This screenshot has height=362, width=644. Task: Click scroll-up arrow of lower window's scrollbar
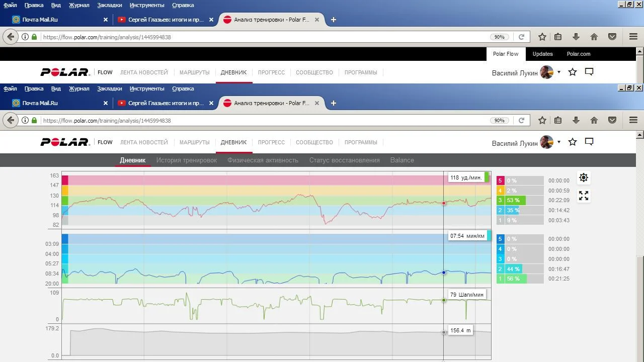640,135
